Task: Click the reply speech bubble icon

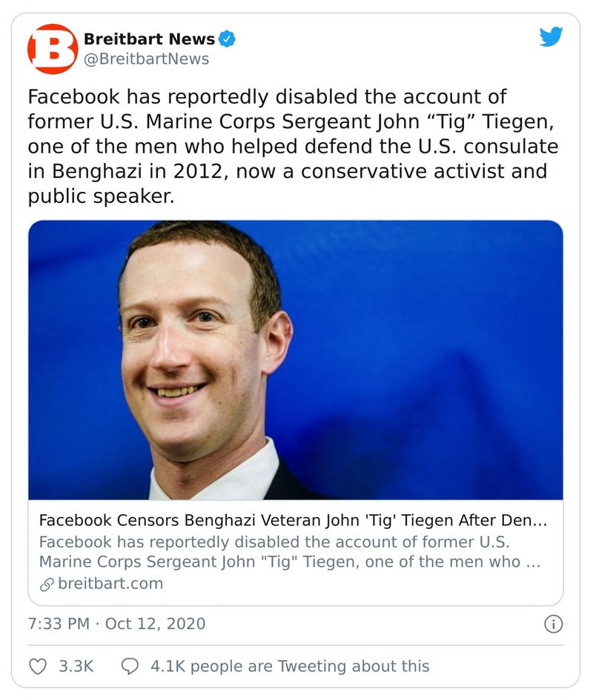Action: (x=130, y=666)
